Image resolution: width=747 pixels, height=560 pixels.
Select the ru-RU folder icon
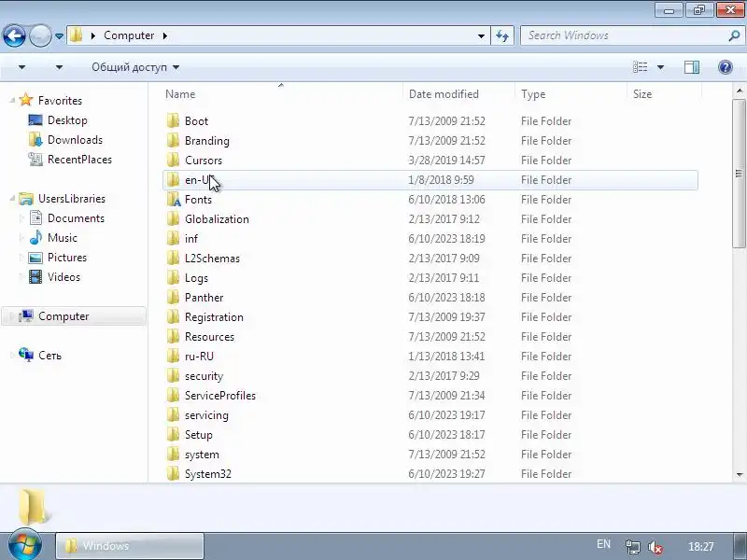173,356
